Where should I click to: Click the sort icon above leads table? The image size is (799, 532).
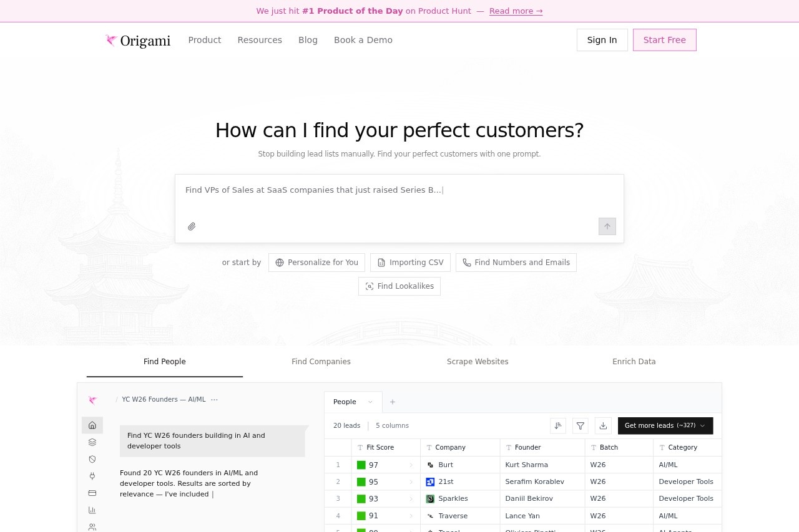[558, 426]
